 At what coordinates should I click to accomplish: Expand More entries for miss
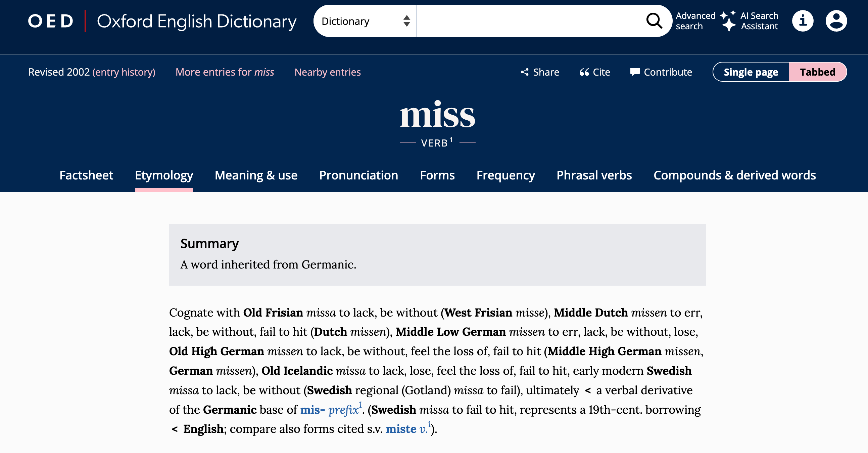coord(225,72)
